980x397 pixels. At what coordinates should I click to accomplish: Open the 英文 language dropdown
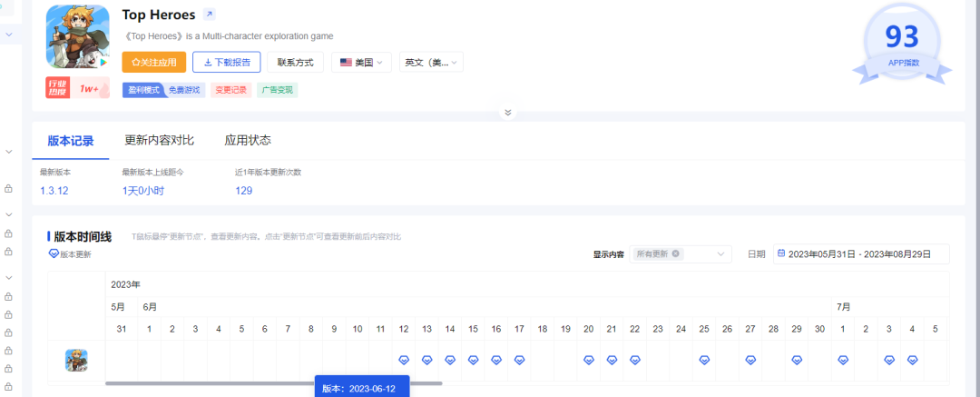point(431,62)
